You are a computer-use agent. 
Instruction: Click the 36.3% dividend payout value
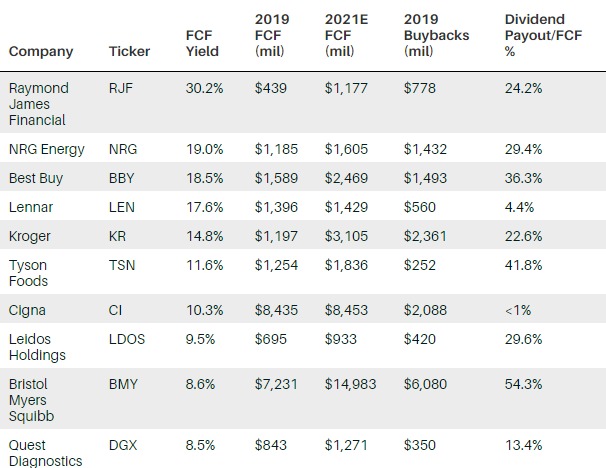tap(523, 178)
